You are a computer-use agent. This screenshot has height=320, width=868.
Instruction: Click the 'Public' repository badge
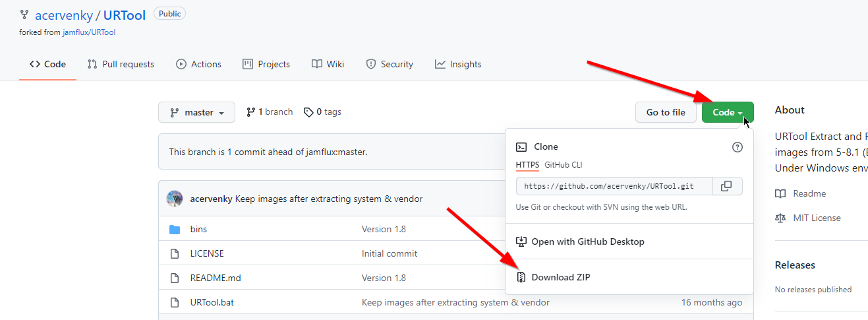click(x=169, y=13)
